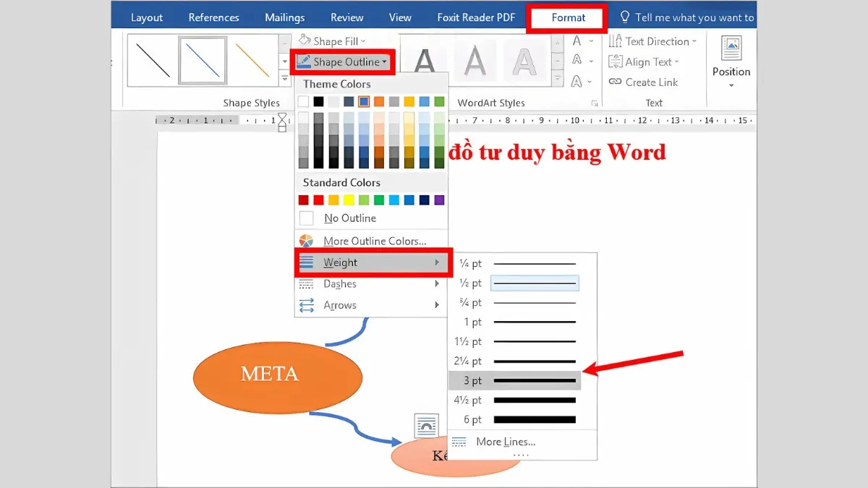Switch to the Layout tab
This screenshot has width=868, height=488.
(x=147, y=17)
